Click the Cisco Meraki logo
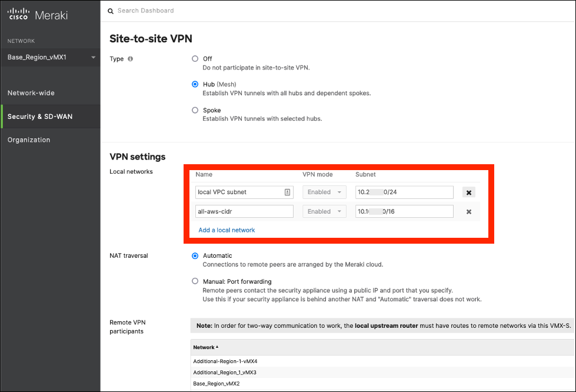576x392 pixels. pyautogui.click(x=34, y=13)
